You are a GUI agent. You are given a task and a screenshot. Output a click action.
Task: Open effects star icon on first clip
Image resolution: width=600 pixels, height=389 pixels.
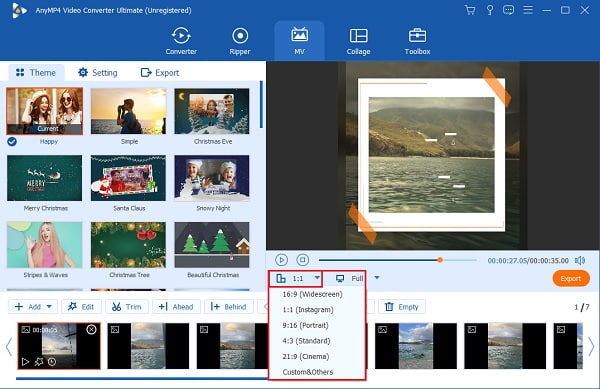(39, 361)
